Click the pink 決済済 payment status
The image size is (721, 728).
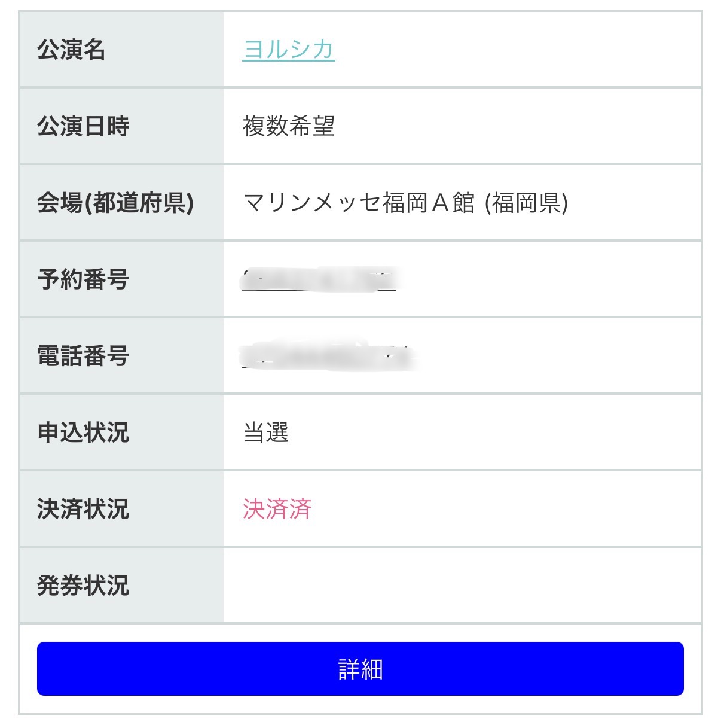(x=277, y=509)
